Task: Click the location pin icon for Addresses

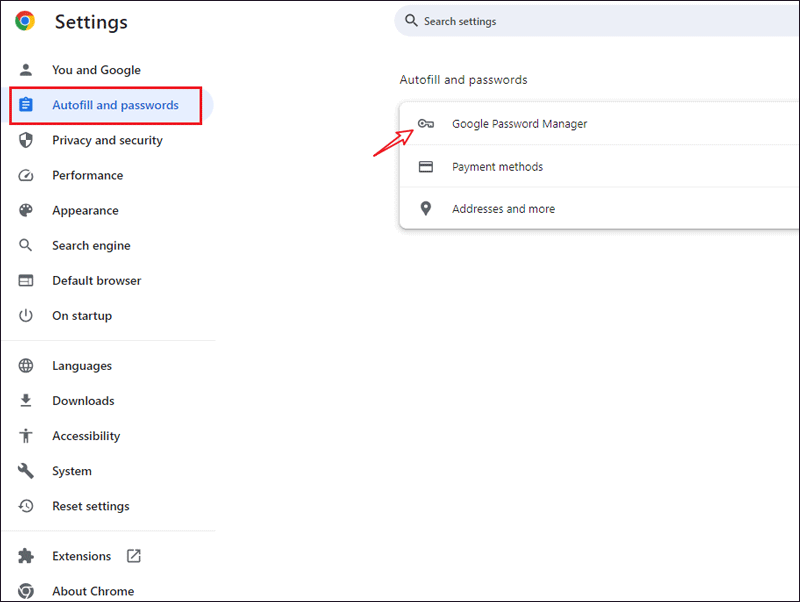Action: (x=426, y=209)
